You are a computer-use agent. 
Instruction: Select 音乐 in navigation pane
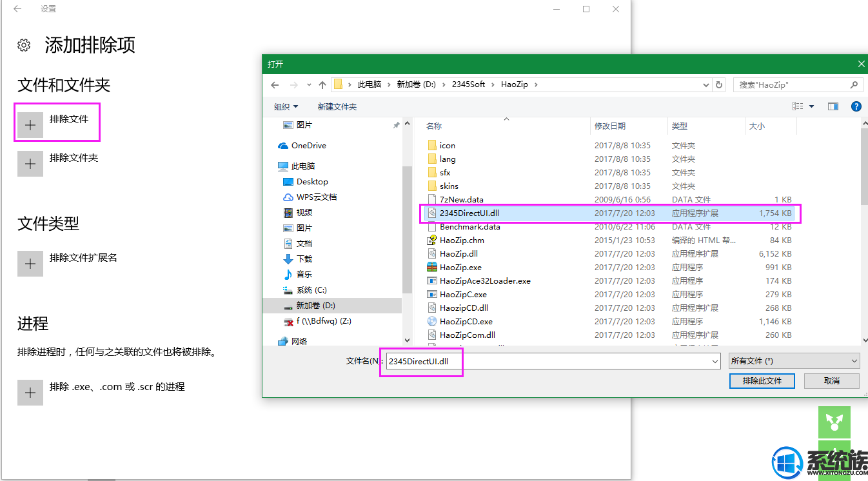pyautogui.click(x=298, y=275)
